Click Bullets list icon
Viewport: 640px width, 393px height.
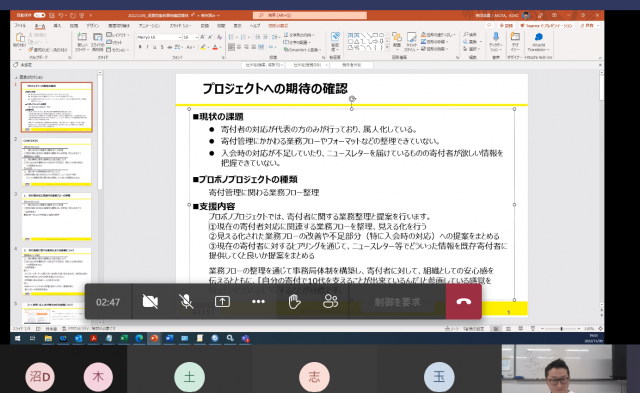(x=231, y=37)
